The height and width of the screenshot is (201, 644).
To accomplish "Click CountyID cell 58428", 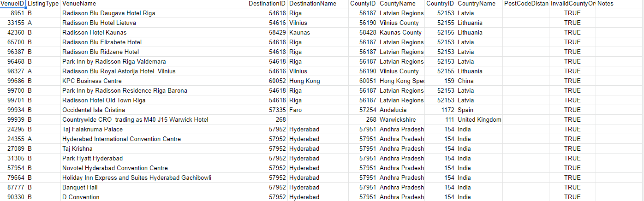I will tap(364, 32).
